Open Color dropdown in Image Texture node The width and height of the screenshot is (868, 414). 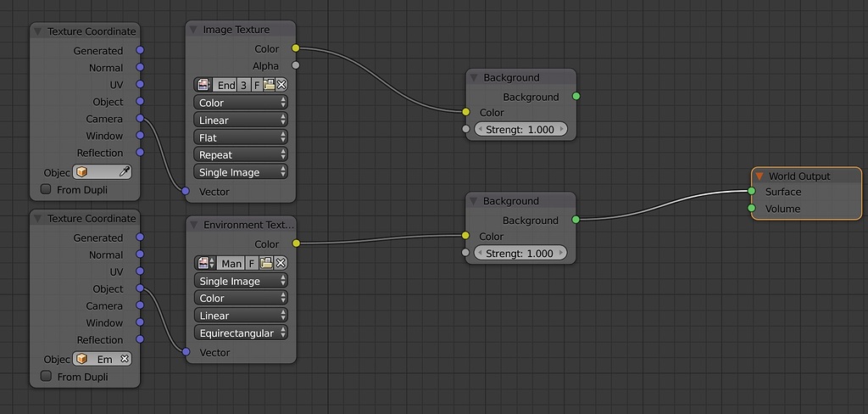[x=241, y=103]
